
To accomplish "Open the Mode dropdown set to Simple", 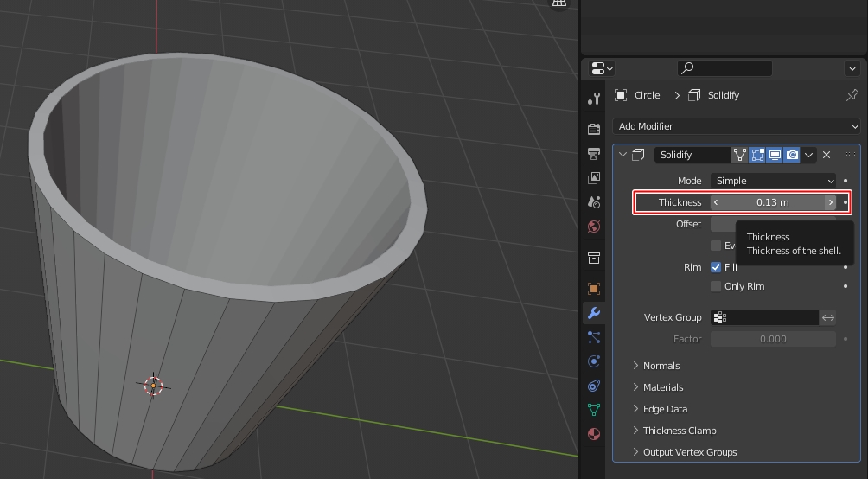I will tap(774, 181).
